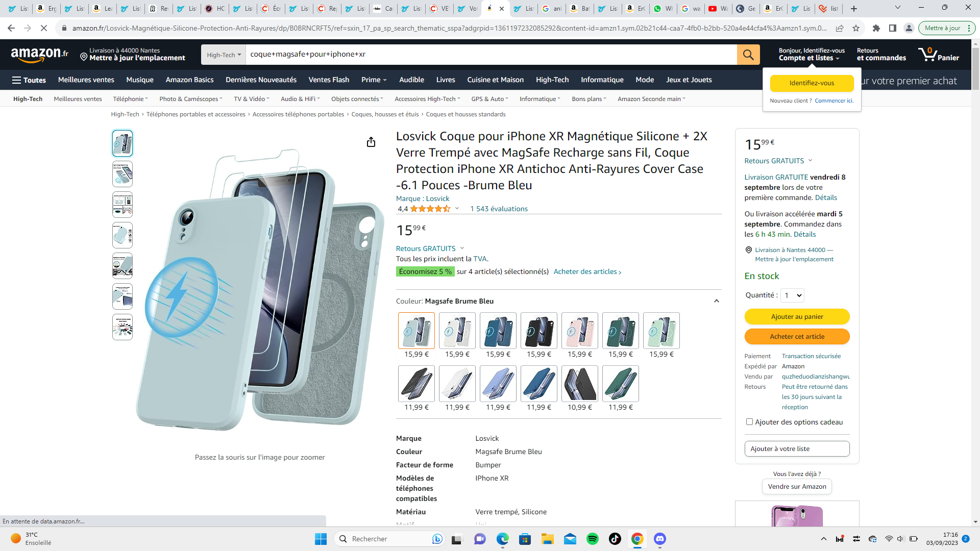The height and width of the screenshot is (551, 980).
Task: Click the share icon above product image
Action: pyautogui.click(x=371, y=142)
